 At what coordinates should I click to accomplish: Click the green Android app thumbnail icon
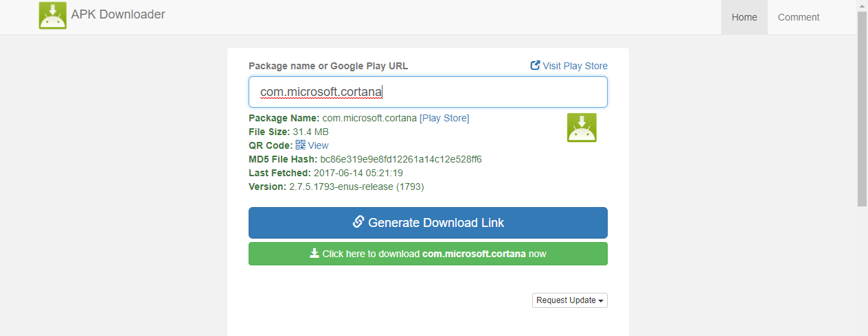pyautogui.click(x=582, y=128)
